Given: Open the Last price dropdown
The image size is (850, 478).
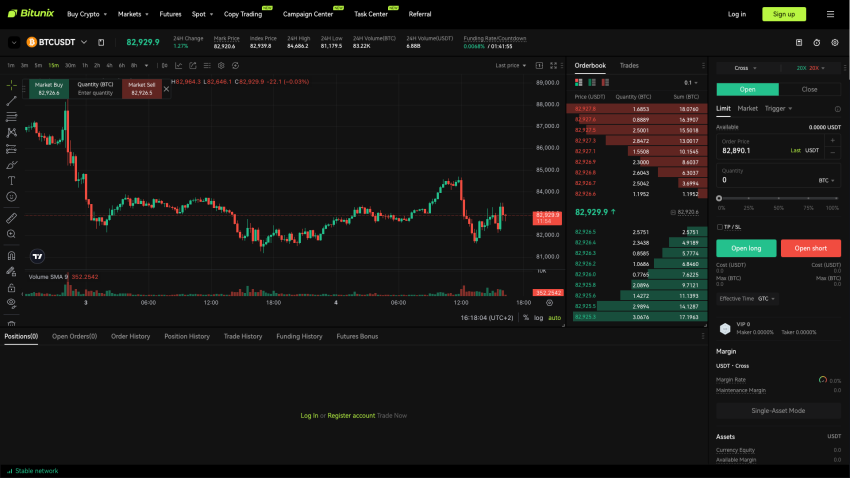Looking at the screenshot, I should click(511, 66).
